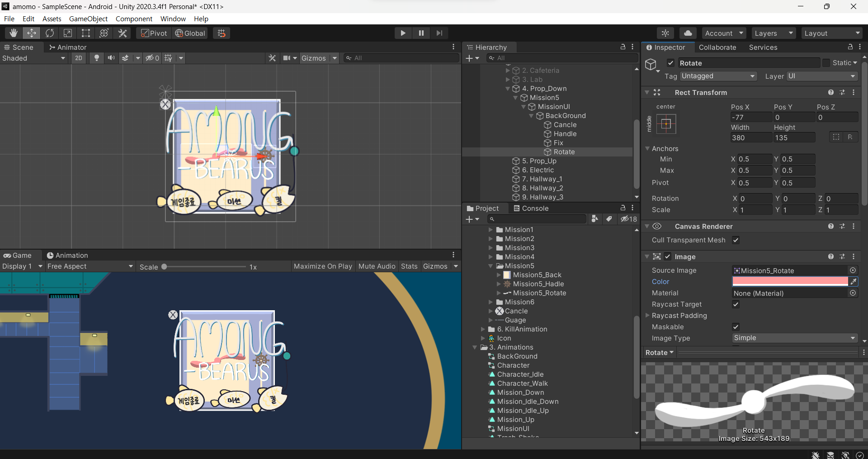Collapse the Anchors section
This screenshot has height=459, width=868.
[x=647, y=148]
